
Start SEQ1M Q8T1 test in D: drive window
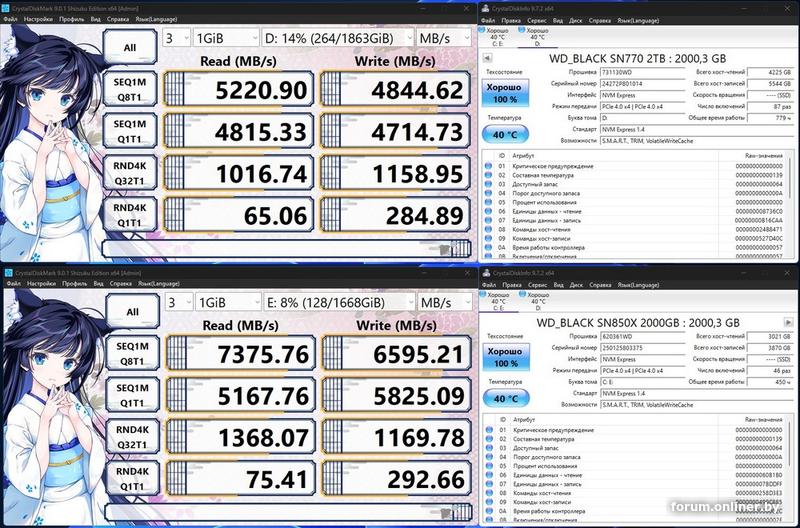(130, 89)
